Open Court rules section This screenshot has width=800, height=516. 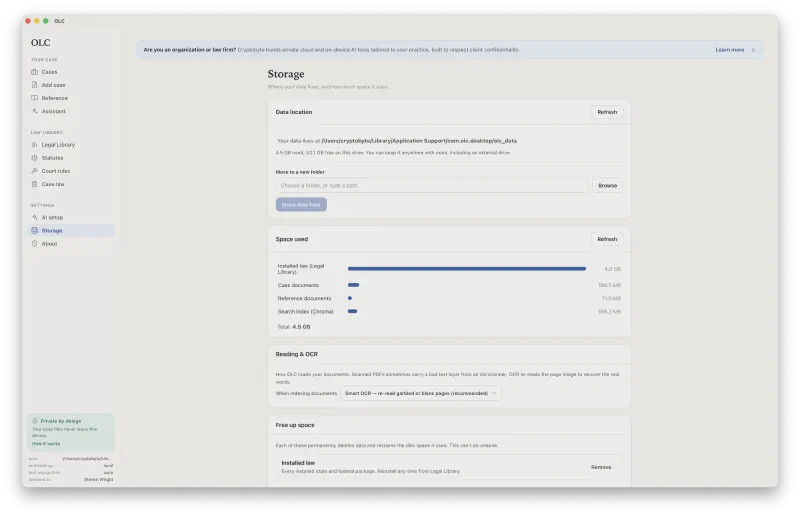(71, 171)
